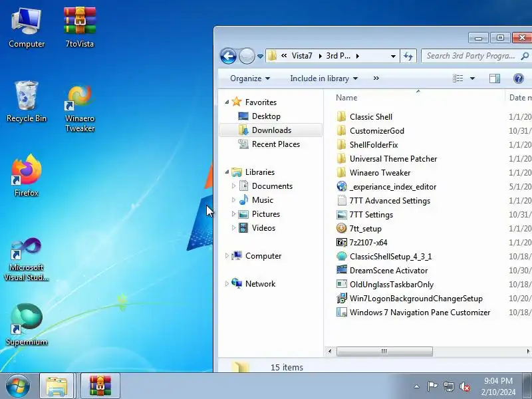Expand the Network tree node
The height and width of the screenshot is (399, 532).
[227, 284]
